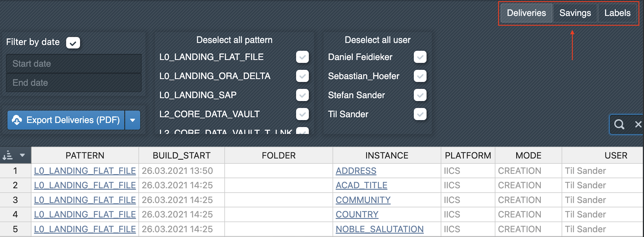Click cloud download icon on Export button
644x237 pixels.
(17, 120)
